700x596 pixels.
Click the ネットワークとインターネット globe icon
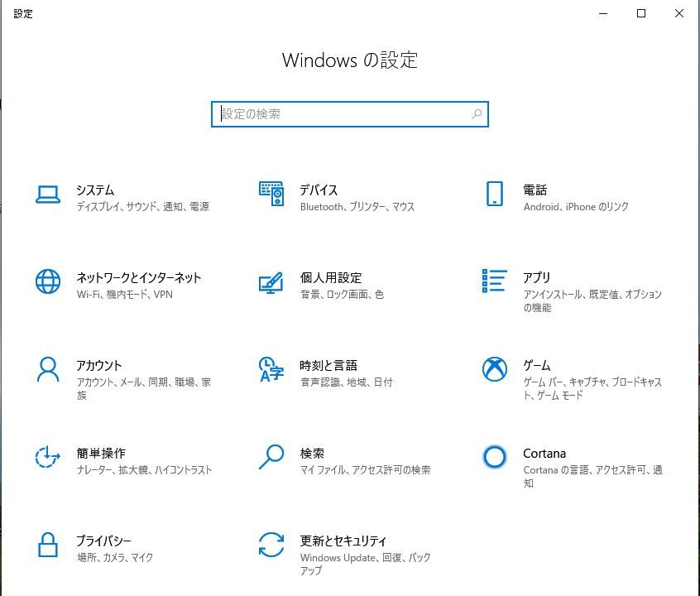pos(48,281)
